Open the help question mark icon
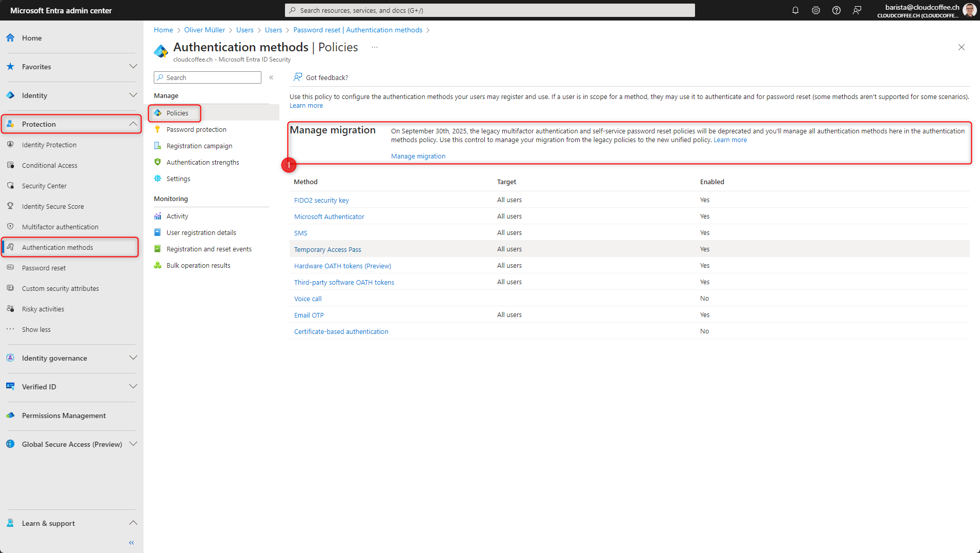 point(836,10)
